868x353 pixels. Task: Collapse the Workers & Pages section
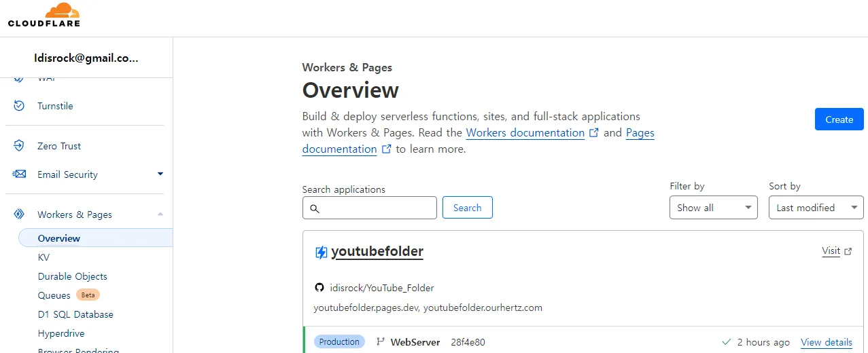click(160, 215)
